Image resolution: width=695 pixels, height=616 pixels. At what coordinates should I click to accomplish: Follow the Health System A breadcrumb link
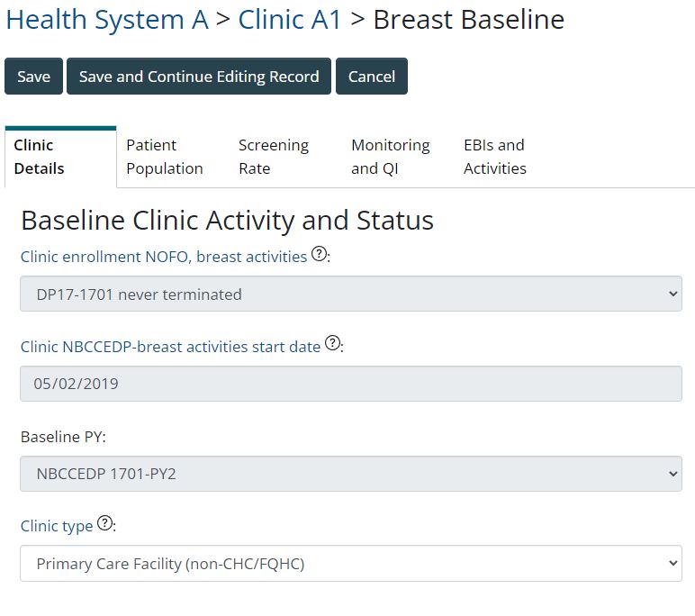pyautogui.click(x=107, y=20)
